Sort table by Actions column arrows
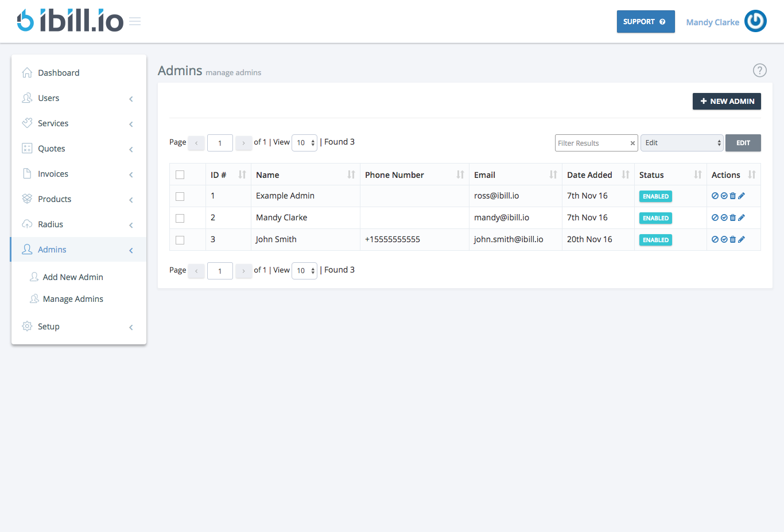The width and height of the screenshot is (784, 532). pos(752,174)
